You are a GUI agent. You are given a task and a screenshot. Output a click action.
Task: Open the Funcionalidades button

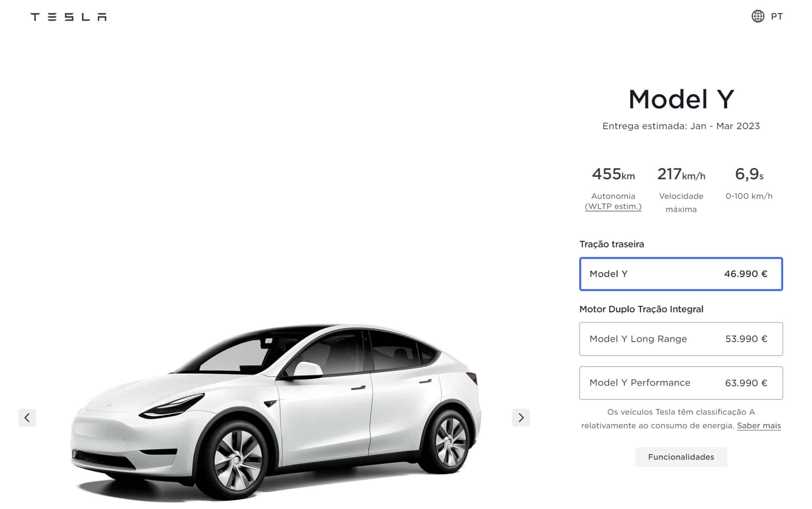pyautogui.click(x=681, y=457)
